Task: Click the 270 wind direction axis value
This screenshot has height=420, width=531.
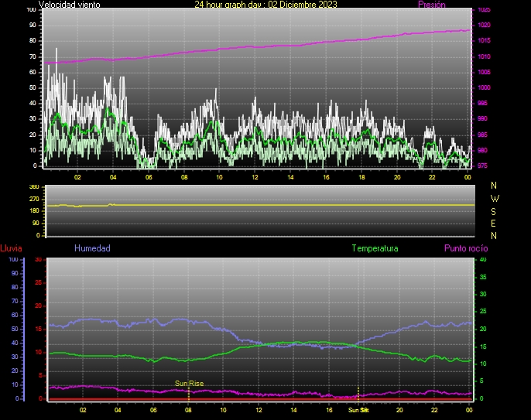Action: point(34,199)
